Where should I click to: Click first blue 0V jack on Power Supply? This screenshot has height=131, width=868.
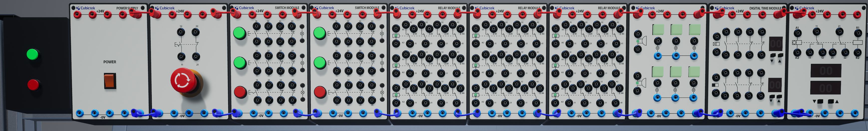pyautogui.click(x=80, y=113)
